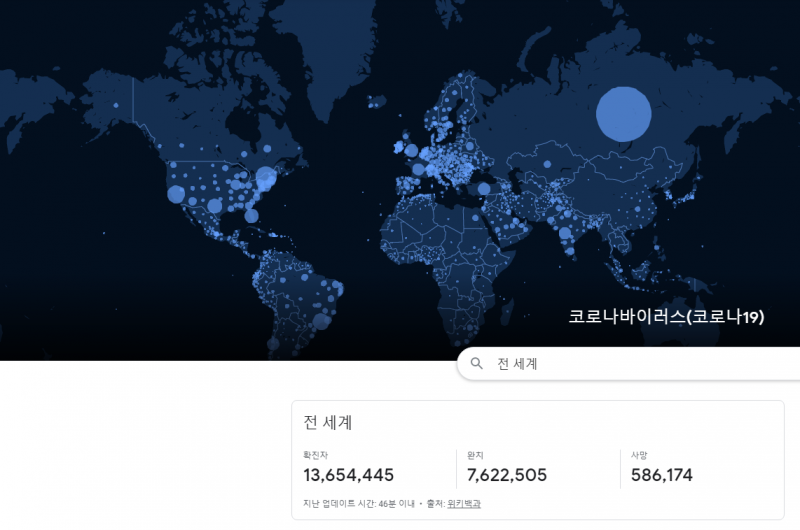Click the bubble on India's west coast

coord(564,234)
